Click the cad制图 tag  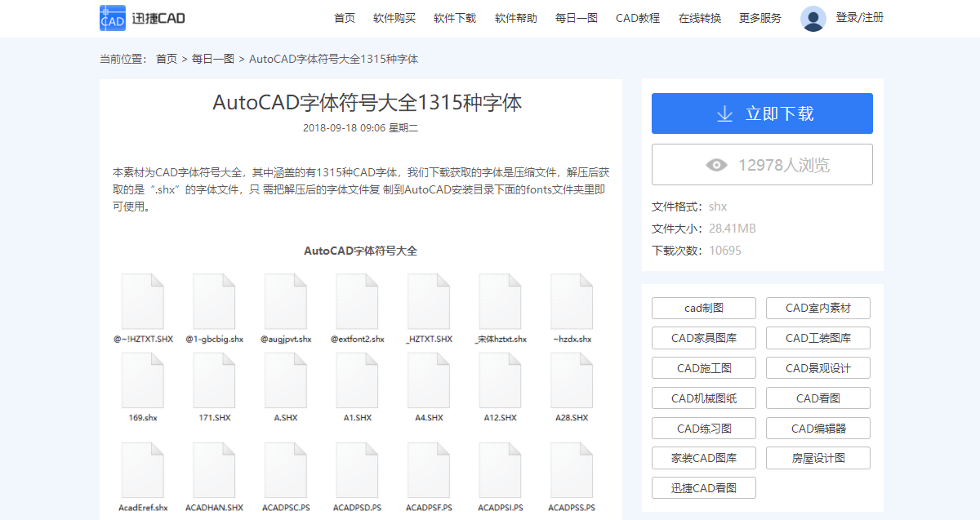point(704,309)
